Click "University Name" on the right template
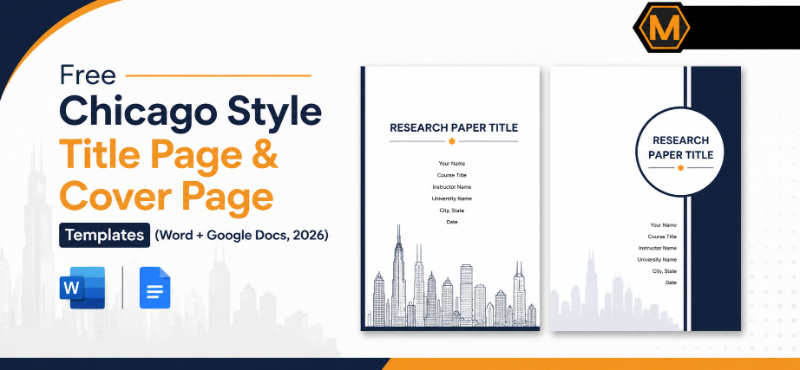Image resolution: width=800 pixels, height=370 pixels. [x=657, y=260]
